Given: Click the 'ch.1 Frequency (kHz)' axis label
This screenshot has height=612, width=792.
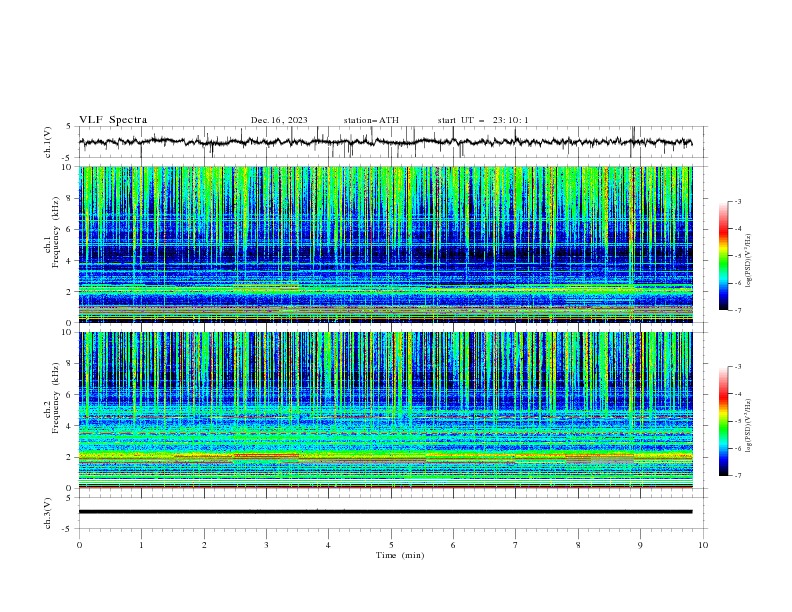Looking at the screenshot, I should pyautogui.click(x=52, y=232).
